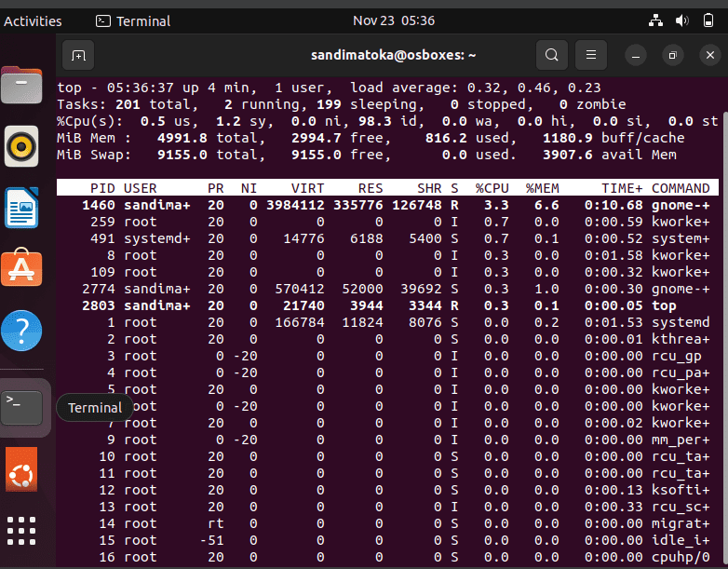The height and width of the screenshot is (569, 728).
Task: Click the PID column header
Action: (x=102, y=188)
